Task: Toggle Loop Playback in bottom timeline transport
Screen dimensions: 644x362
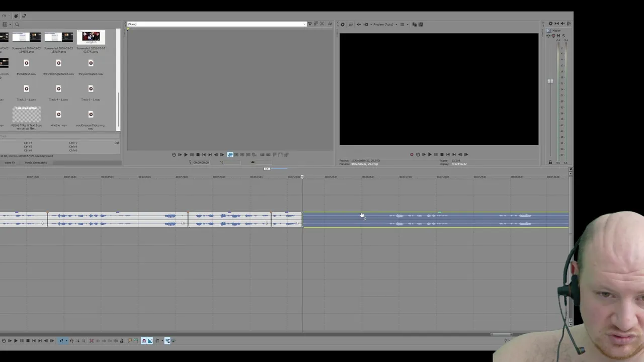Action: 4,340
